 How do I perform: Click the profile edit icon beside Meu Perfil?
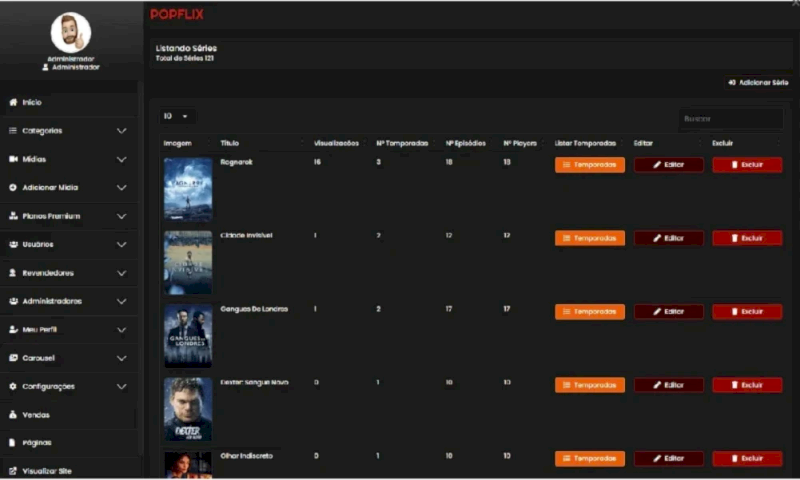(x=13, y=330)
